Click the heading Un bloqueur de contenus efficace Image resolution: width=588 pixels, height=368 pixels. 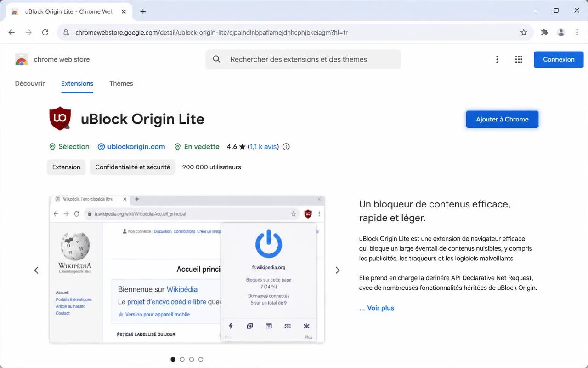(435, 211)
